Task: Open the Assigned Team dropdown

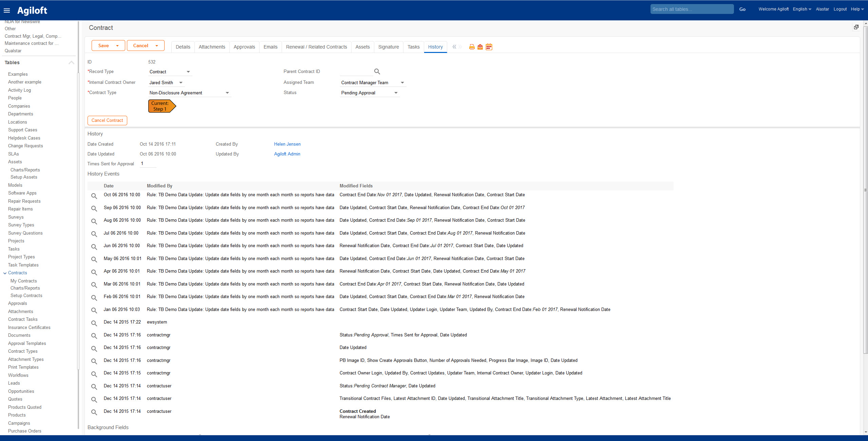Action: click(x=402, y=83)
